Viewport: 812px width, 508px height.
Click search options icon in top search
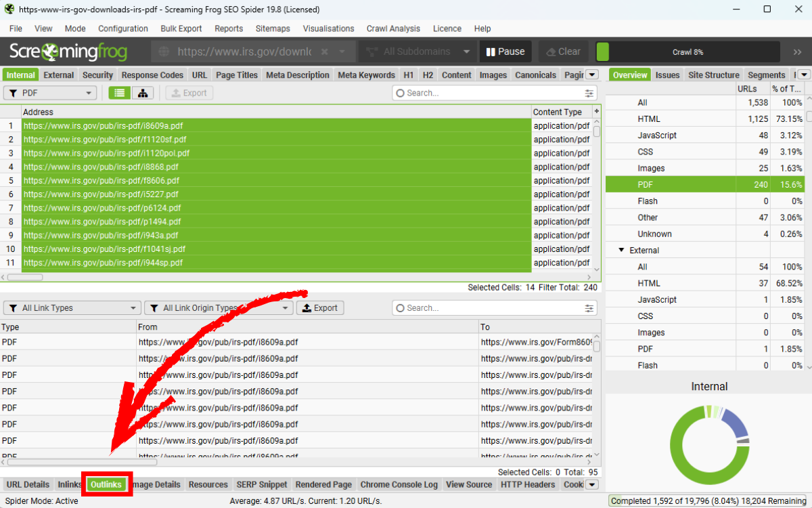589,93
